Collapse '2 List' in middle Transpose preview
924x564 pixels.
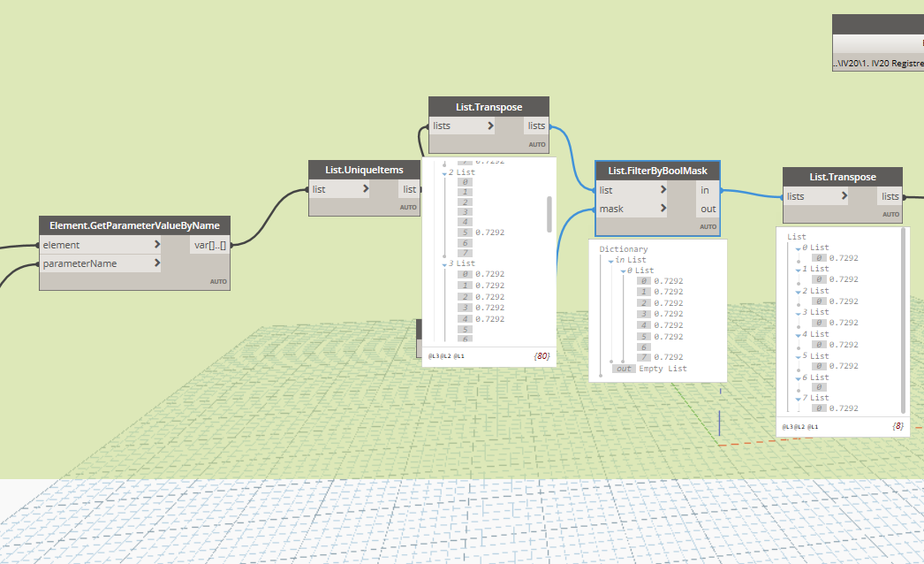click(444, 173)
